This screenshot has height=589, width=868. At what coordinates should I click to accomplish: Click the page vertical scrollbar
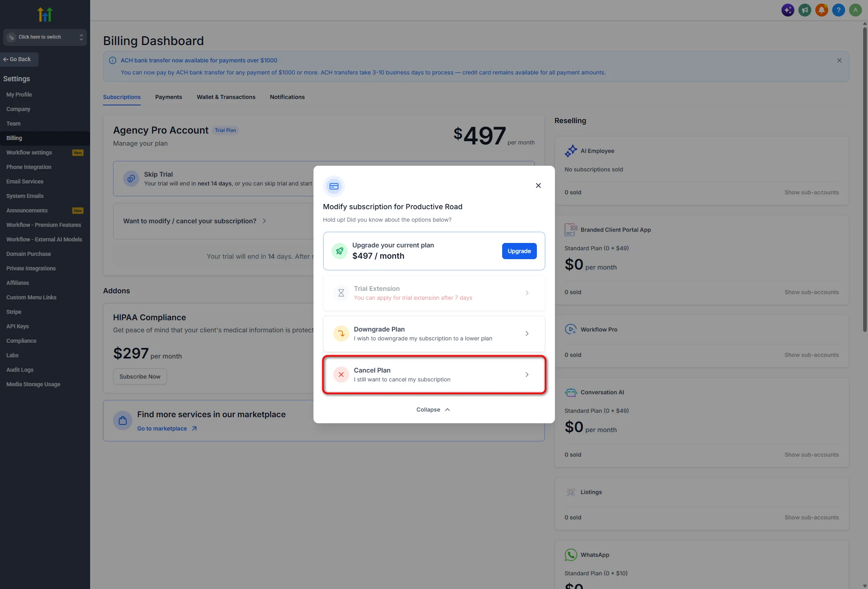864,179
